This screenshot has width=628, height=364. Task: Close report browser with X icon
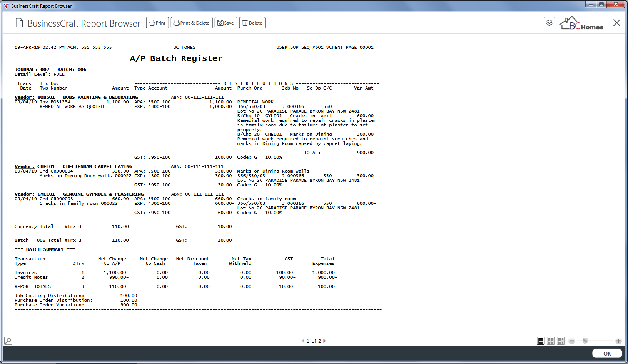coord(617,23)
